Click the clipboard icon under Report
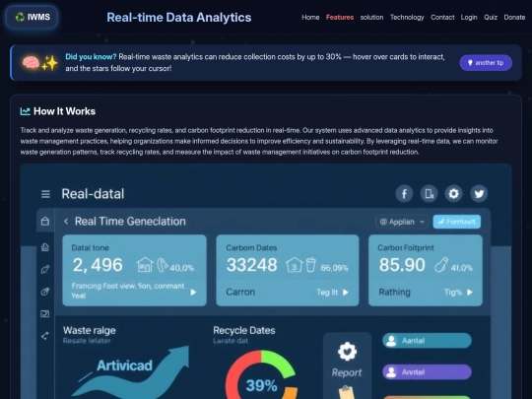Image resolution: width=532 pixels, height=399 pixels. click(347, 392)
